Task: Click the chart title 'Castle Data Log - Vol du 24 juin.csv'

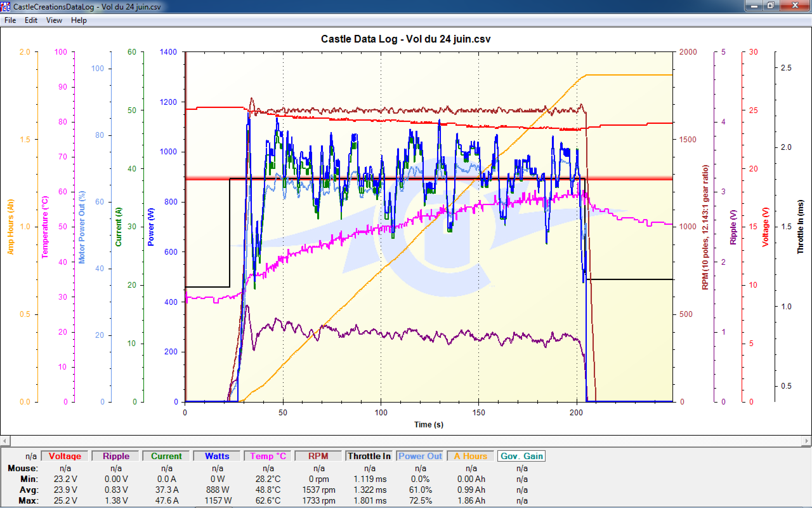Action: click(x=406, y=39)
